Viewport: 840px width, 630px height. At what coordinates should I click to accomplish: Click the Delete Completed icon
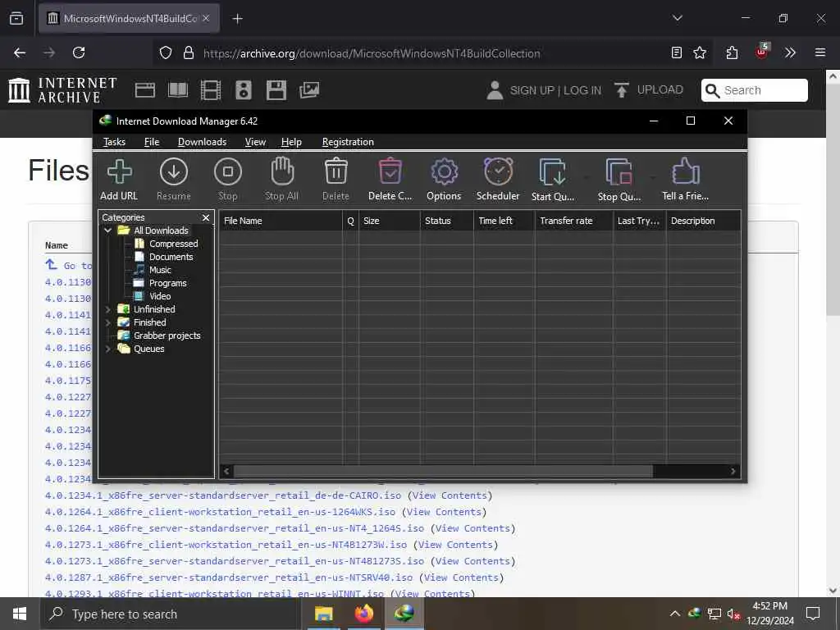tap(390, 172)
